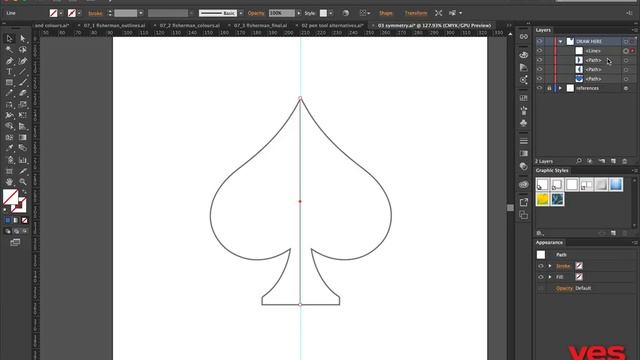This screenshot has width=640, height=360.
Task: Open the Symbols panel club icon
Action: click(x=524, y=123)
